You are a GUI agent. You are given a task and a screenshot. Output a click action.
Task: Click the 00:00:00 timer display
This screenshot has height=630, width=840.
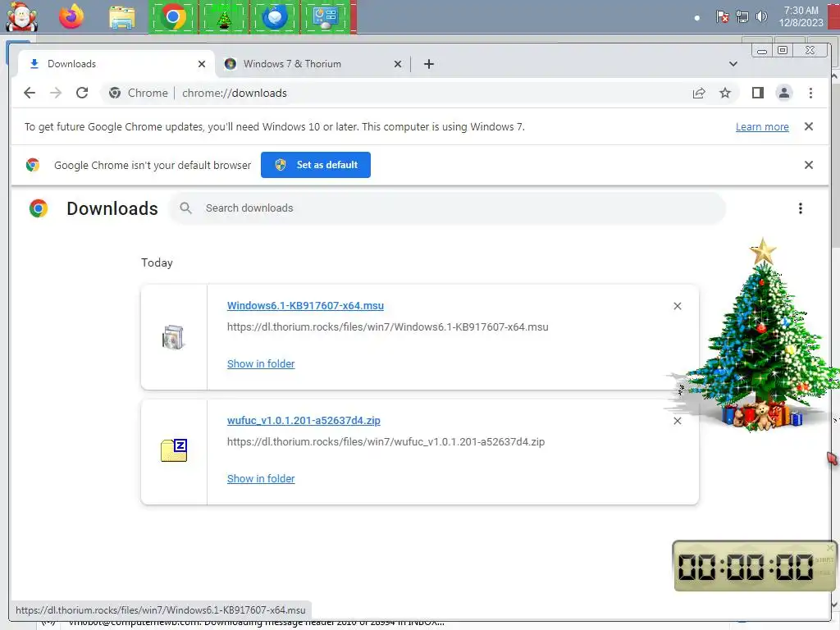click(x=745, y=567)
